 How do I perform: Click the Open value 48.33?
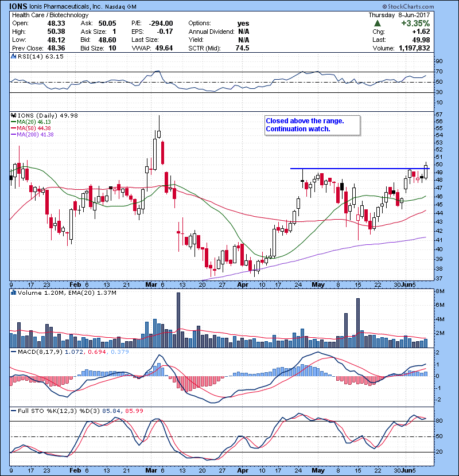tap(56, 24)
